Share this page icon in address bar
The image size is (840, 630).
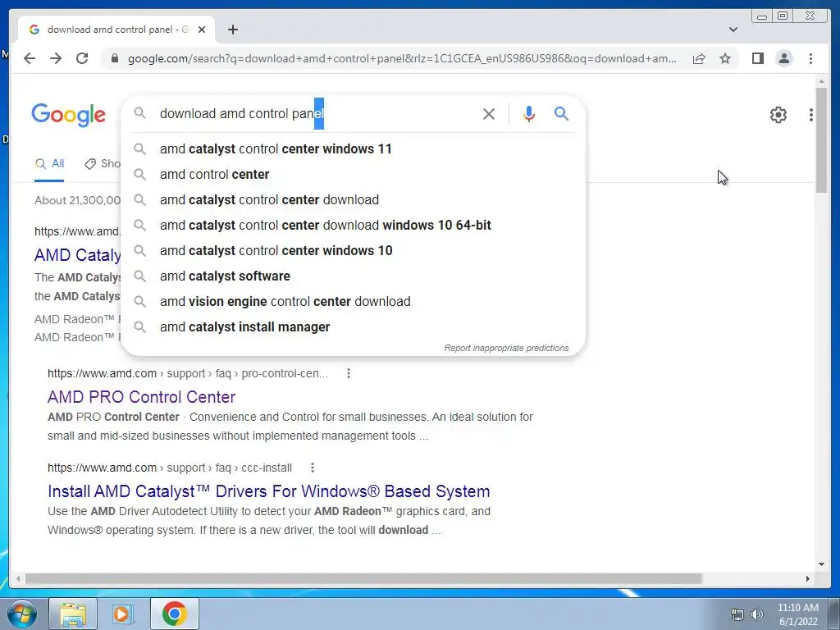[x=699, y=58]
